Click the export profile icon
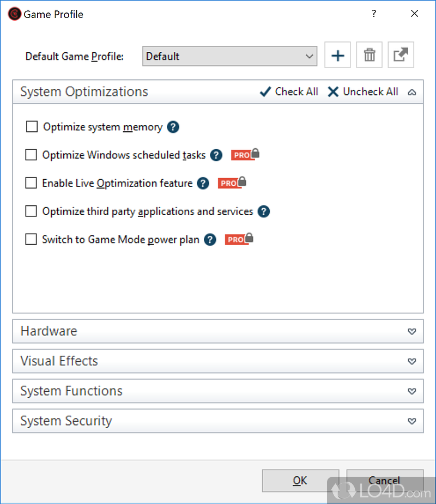The height and width of the screenshot is (504, 436). point(401,56)
